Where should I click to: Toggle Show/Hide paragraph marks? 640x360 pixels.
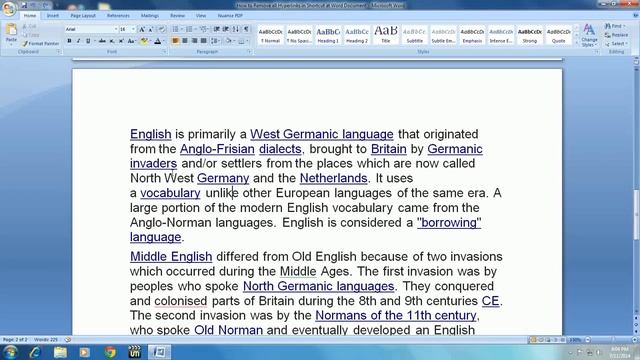click(x=246, y=29)
